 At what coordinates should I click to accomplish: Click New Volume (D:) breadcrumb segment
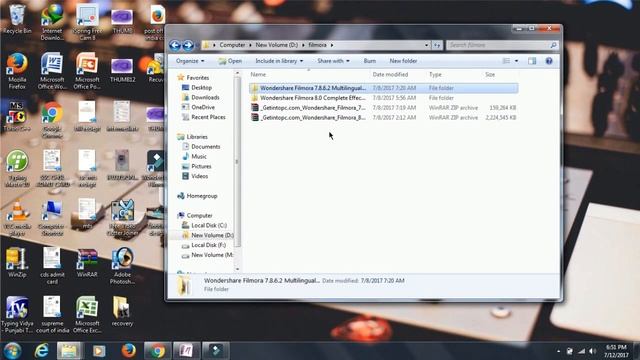[276, 45]
